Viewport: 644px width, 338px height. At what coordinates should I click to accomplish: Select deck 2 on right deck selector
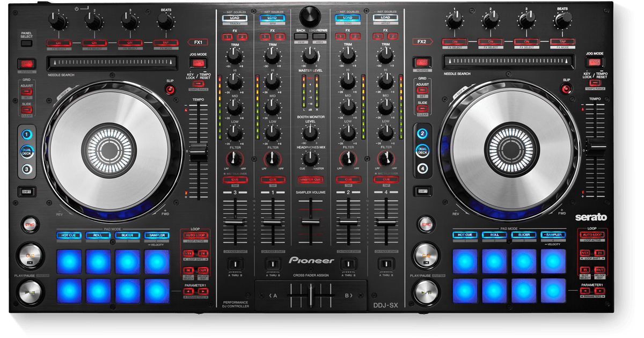coord(423,134)
